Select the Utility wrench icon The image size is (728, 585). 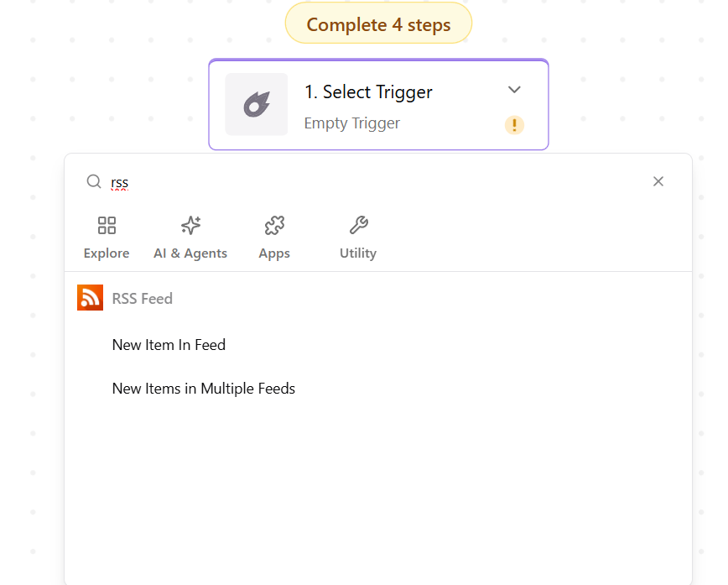pos(358,225)
